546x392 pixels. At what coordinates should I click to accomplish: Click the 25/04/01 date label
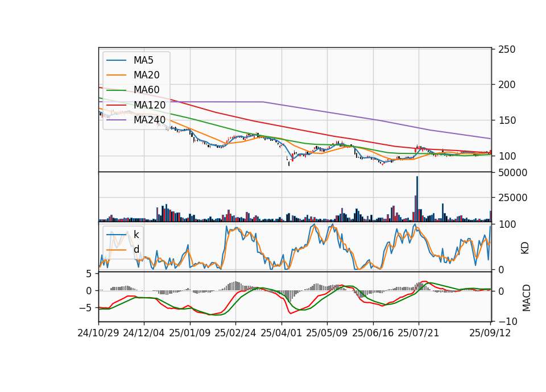click(x=281, y=333)
